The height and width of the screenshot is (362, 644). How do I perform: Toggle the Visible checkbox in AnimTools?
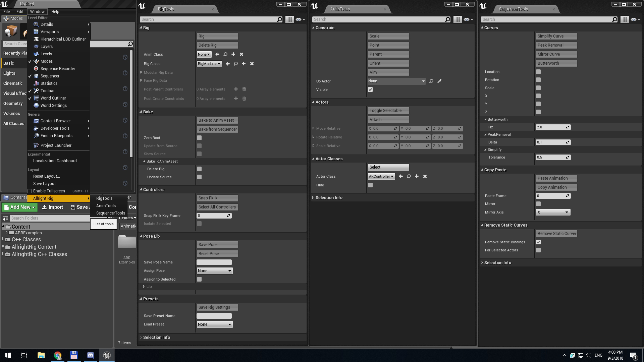point(370,89)
